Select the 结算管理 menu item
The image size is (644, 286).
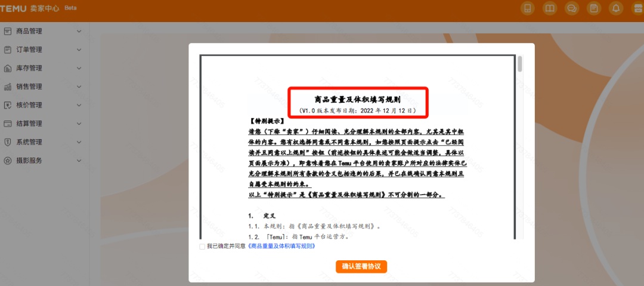pyautogui.click(x=29, y=124)
